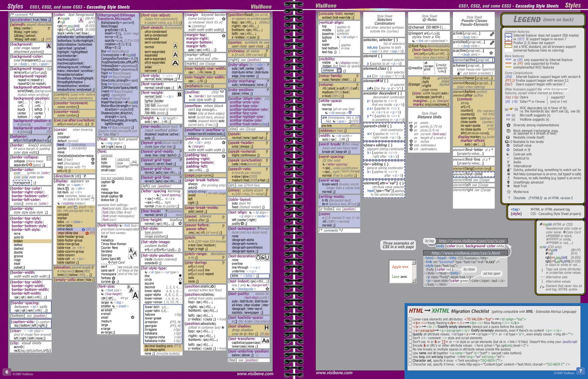Image resolution: width=588 pixels, height=379 pixels.
Task: Check the 'Nasty Nesting / Nice Nesting' checkbox
Action: [410, 323]
